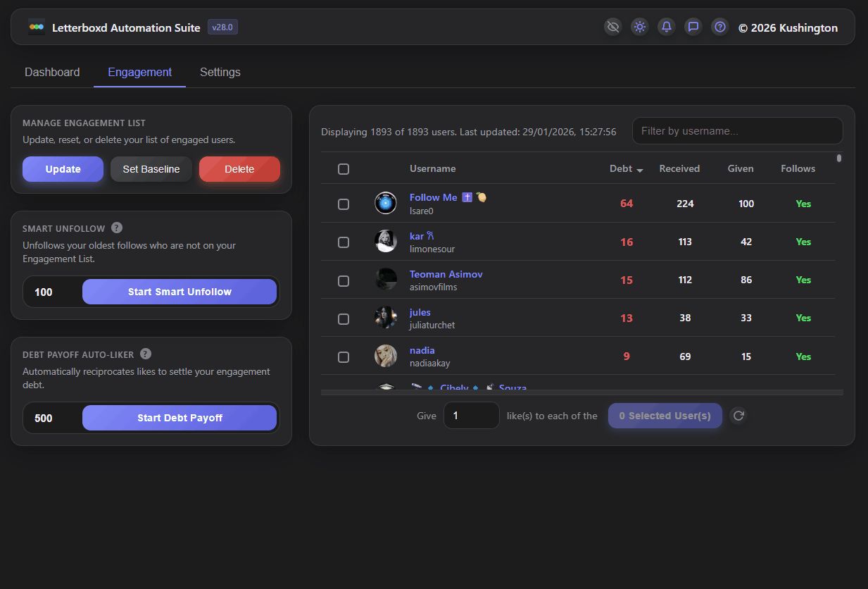868x589 pixels.
Task: Sort by the Username column header
Action: [x=432, y=168]
